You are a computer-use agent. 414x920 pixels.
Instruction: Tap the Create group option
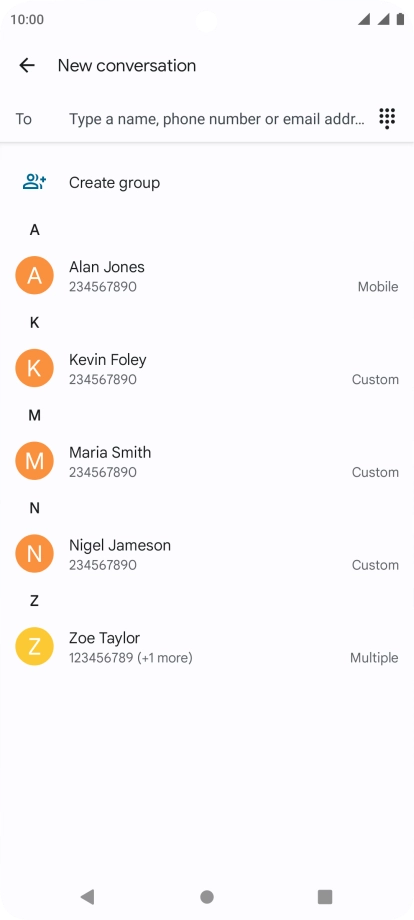coord(114,183)
